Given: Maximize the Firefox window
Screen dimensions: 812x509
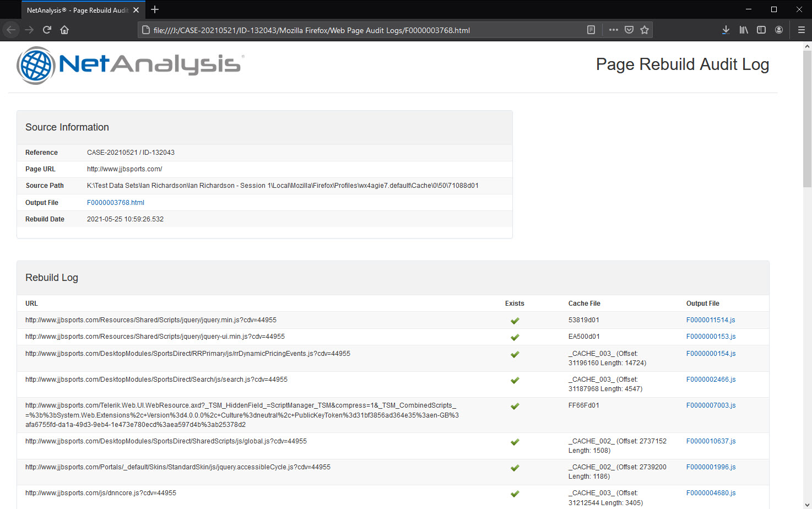Looking at the screenshot, I should [x=774, y=9].
